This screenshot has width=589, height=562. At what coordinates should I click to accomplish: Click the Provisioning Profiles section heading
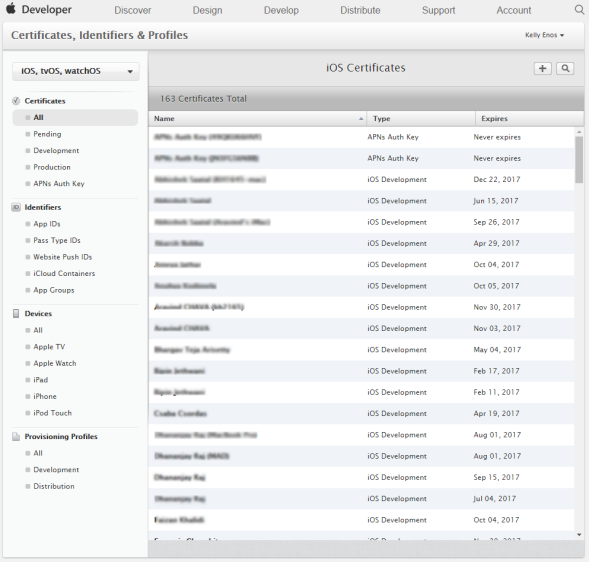pos(61,436)
